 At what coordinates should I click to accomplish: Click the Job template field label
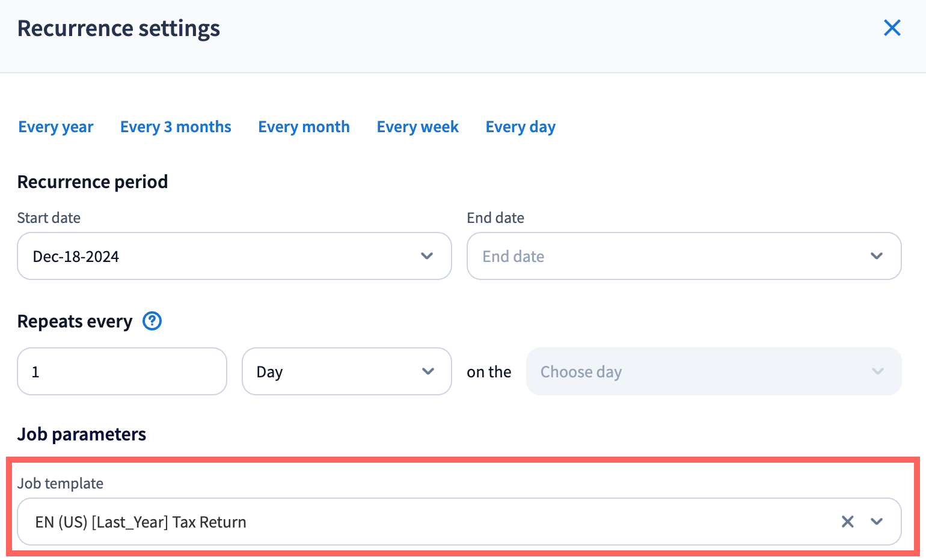(x=60, y=483)
